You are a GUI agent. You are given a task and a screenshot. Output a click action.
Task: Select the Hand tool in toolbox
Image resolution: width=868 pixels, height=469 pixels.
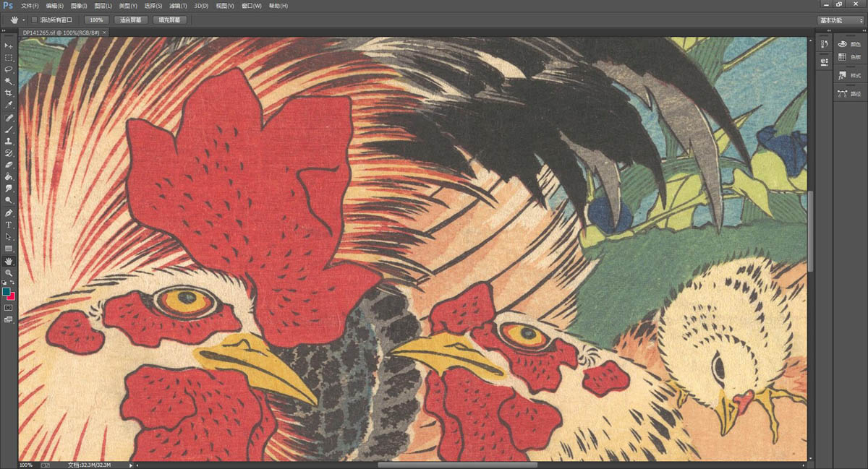[9, 261]
